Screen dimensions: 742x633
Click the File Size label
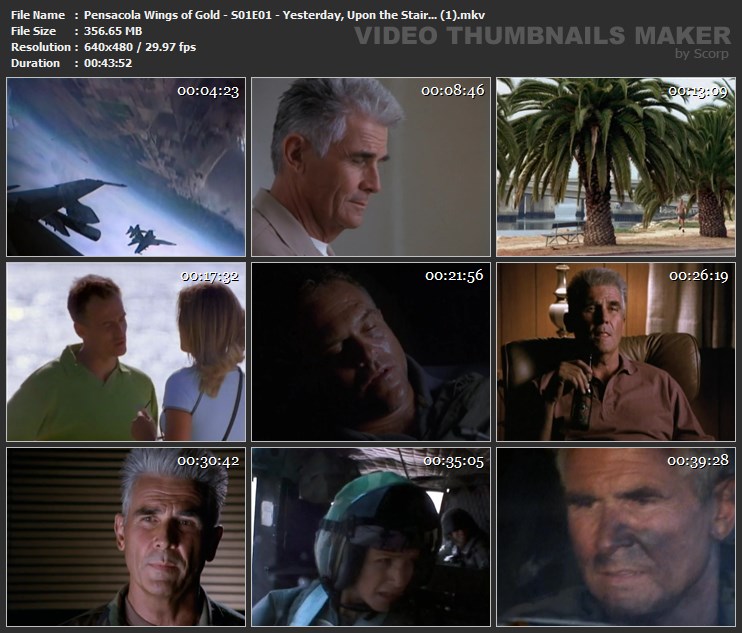tap(33, 31)
